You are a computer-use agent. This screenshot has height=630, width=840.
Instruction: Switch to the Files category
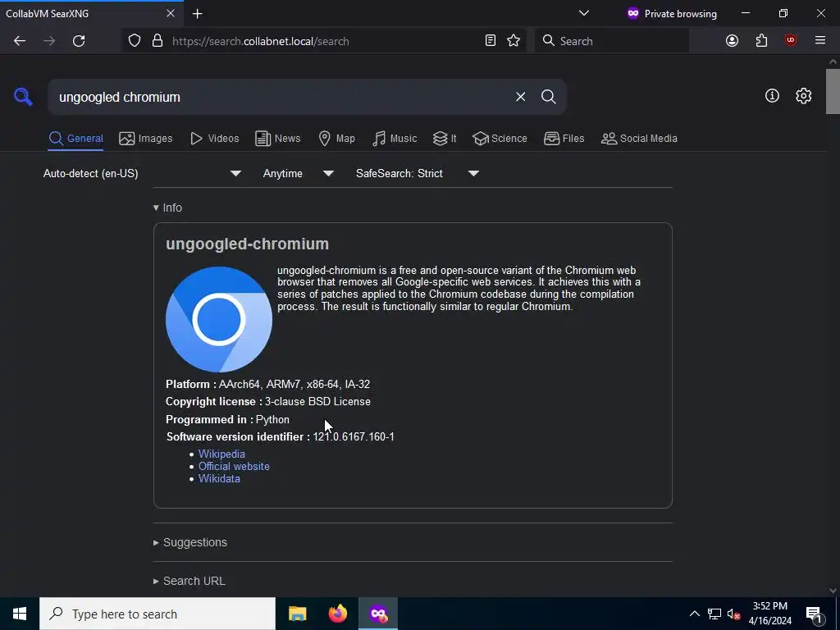point(564,138)
